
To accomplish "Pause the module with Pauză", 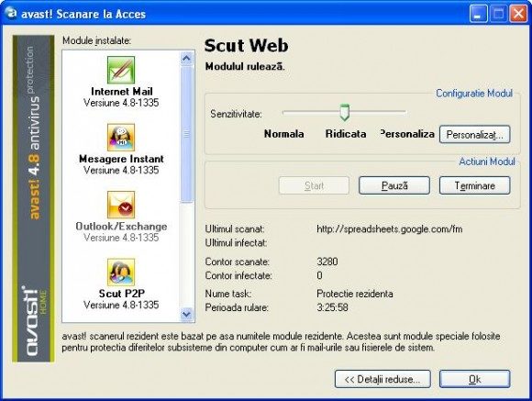I will (394, 185).
